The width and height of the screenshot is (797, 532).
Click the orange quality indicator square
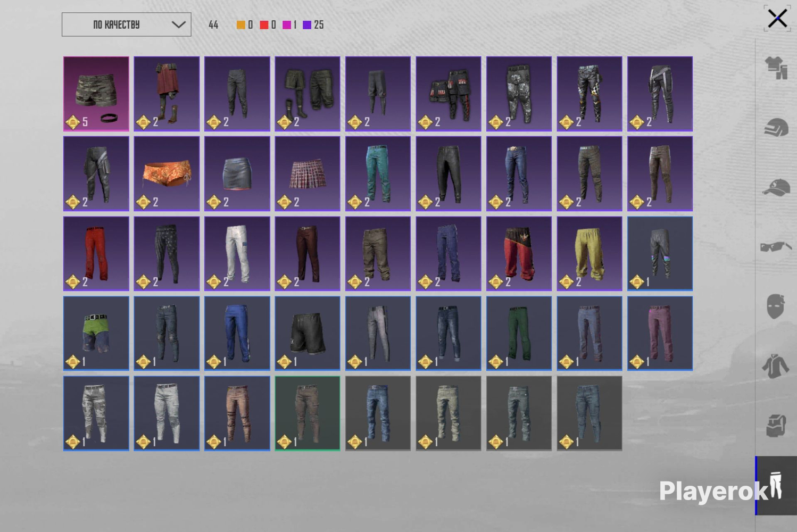[x=241, y=24]
